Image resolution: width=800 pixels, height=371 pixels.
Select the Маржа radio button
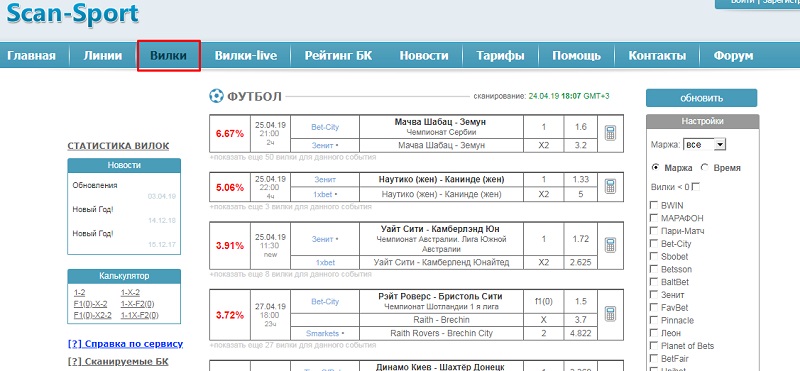[655, 167]
